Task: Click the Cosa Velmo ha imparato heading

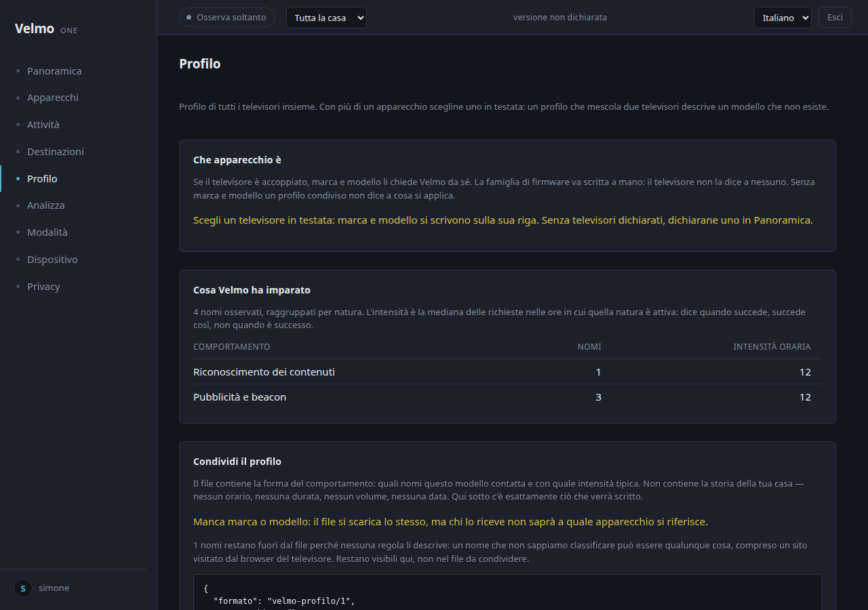Action: (x=252, y=290)
